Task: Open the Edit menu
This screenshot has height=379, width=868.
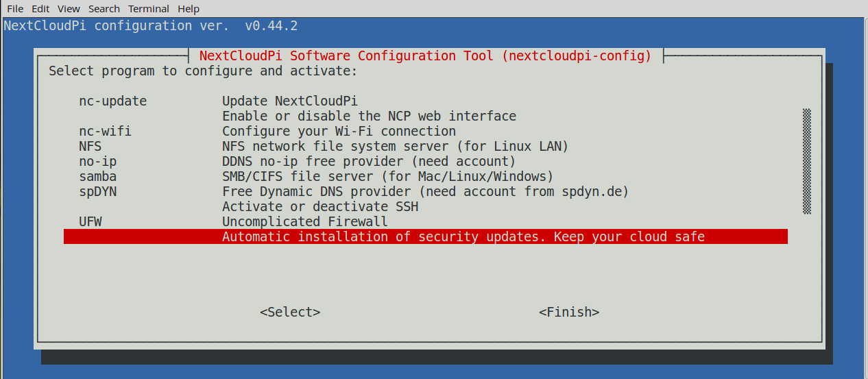Action: click(40, 9)
